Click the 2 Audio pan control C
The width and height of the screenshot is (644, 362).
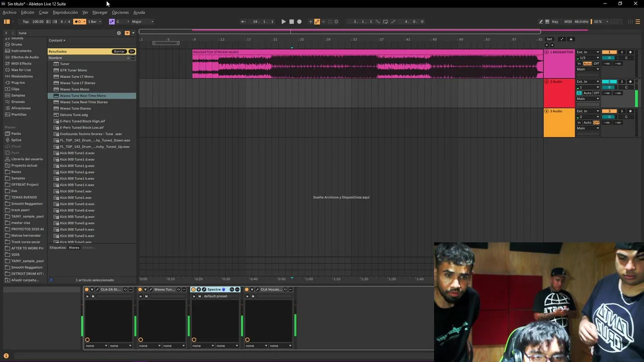(626, 87)
